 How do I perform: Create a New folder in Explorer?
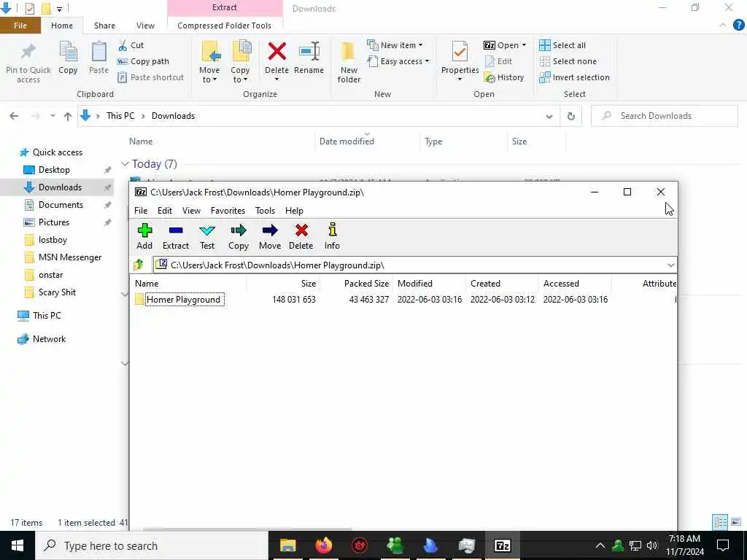(x=349, y=63)
